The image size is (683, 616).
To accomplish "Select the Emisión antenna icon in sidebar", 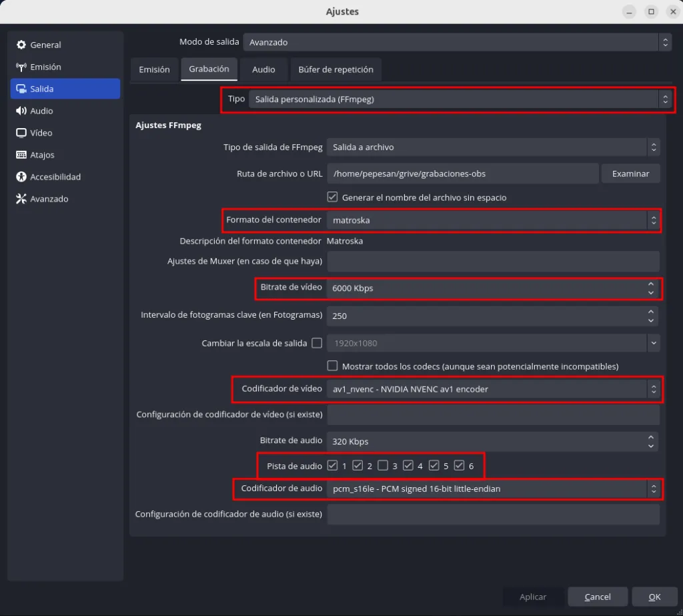I will point(21,67).
